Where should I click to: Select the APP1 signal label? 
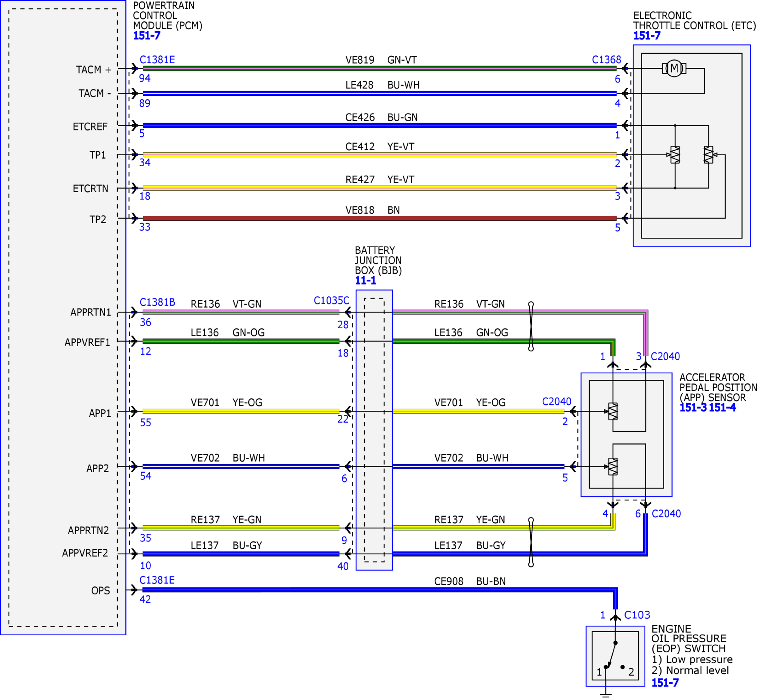pos(100,413)
